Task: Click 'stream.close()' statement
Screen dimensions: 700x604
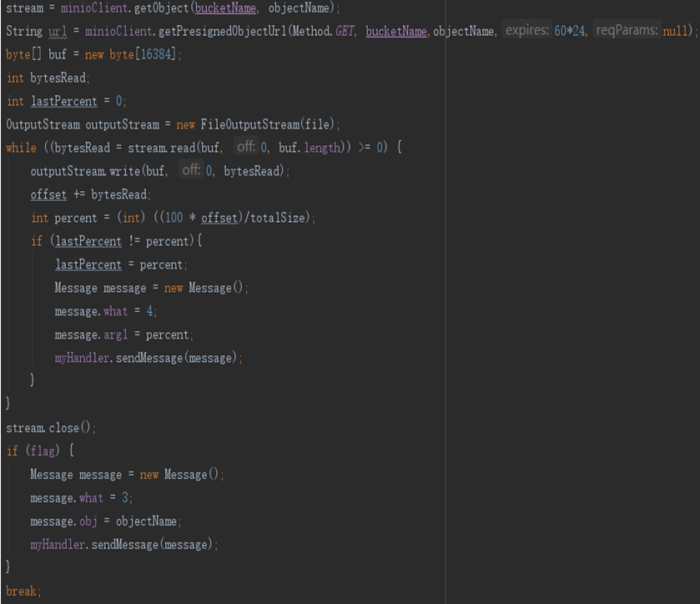Action: click(51, 428)
